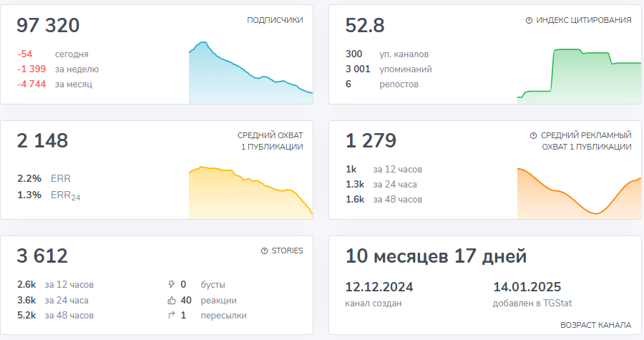Select the Возраст канала label
Screen dimensions: 644x340
point(595,325)
